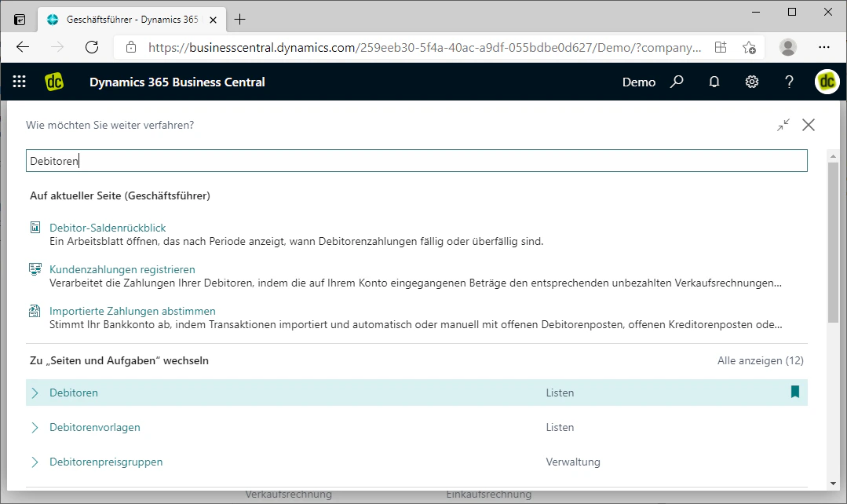This screenshot has width=847, height=504.
Task: Open browser profile icon
Action: pos(788,47)
